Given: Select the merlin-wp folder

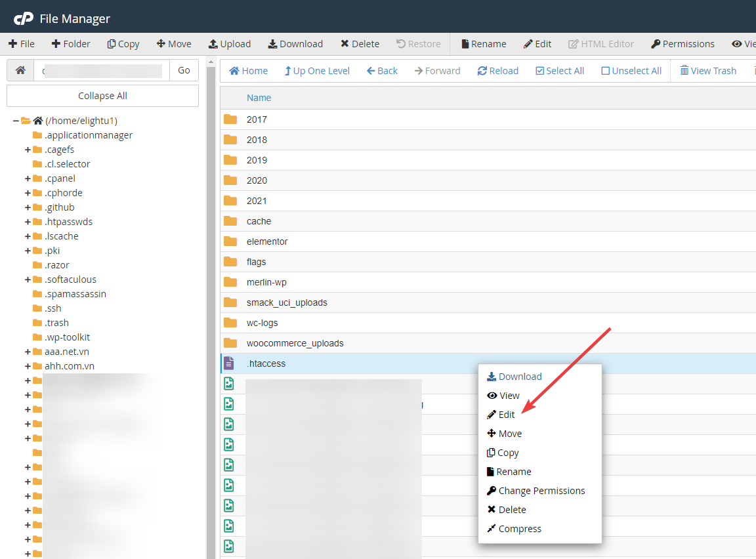Looking at the screenshot, I should click(488, 282).
